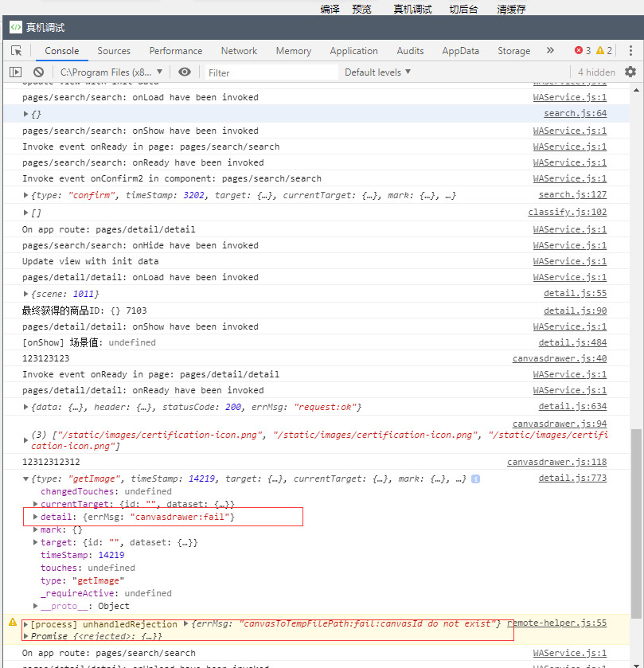Clear console with the ban icon
Screen dimensions: 644x668
(38, 72)
